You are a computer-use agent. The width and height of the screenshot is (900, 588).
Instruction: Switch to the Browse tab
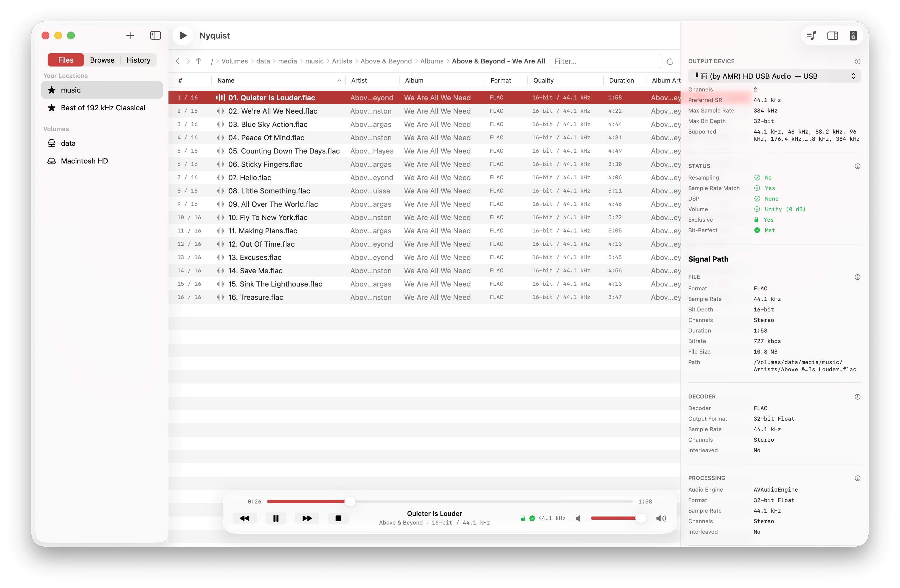pyautogui.click(x=102, y=60)
